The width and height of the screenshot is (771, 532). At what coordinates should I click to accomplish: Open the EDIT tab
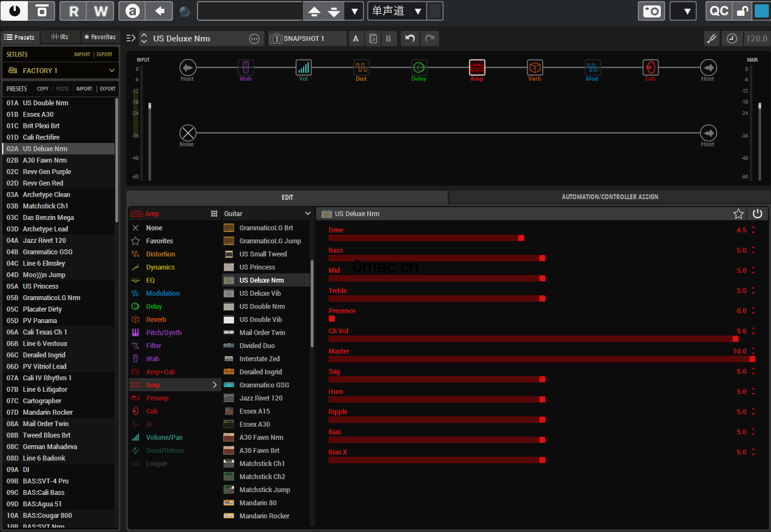pyautogui.click(x=287, y=197)
